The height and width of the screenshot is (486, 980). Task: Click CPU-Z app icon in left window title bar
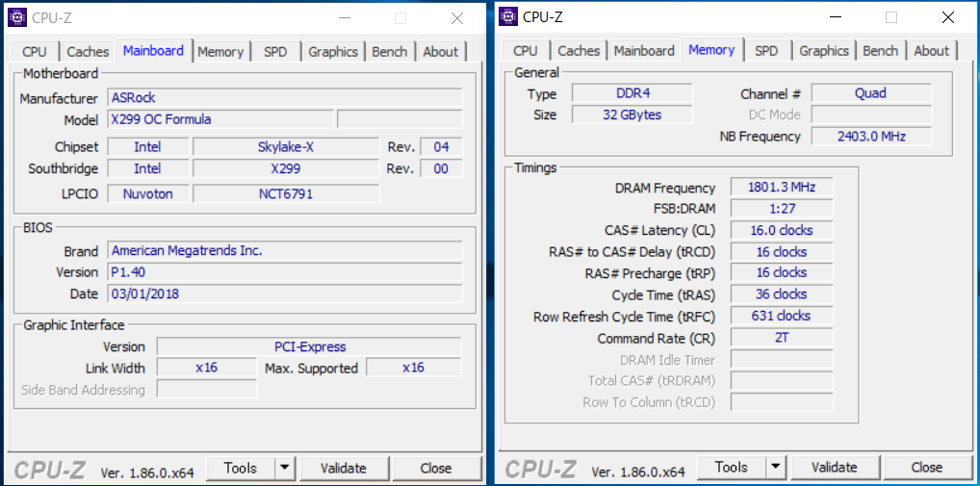point(17,18)
